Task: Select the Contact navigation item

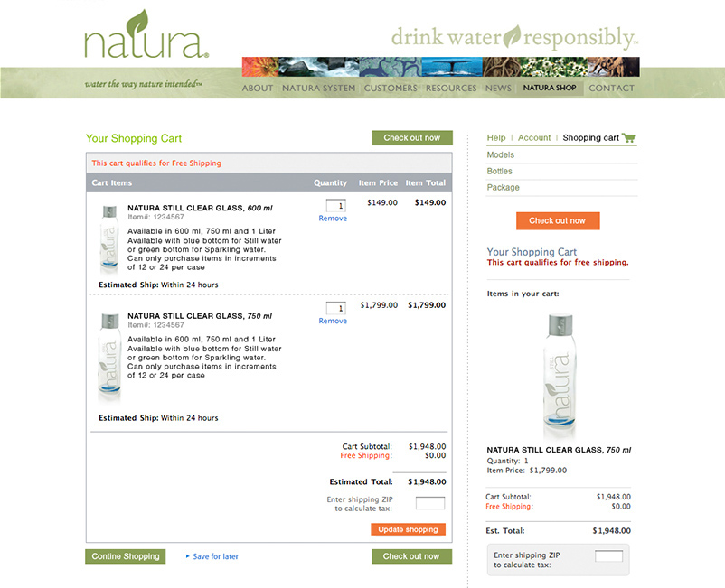Action: 611,89
